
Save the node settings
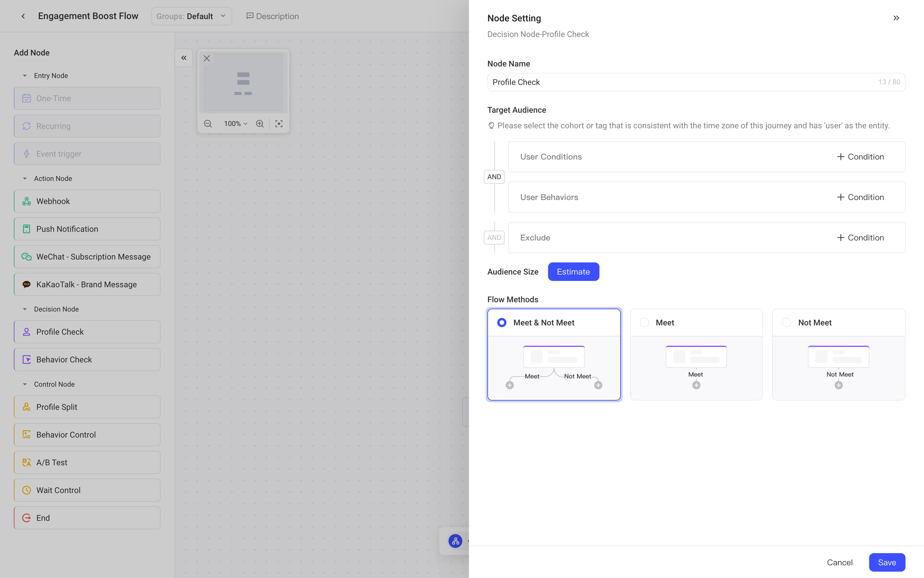[x=887, y=562]
